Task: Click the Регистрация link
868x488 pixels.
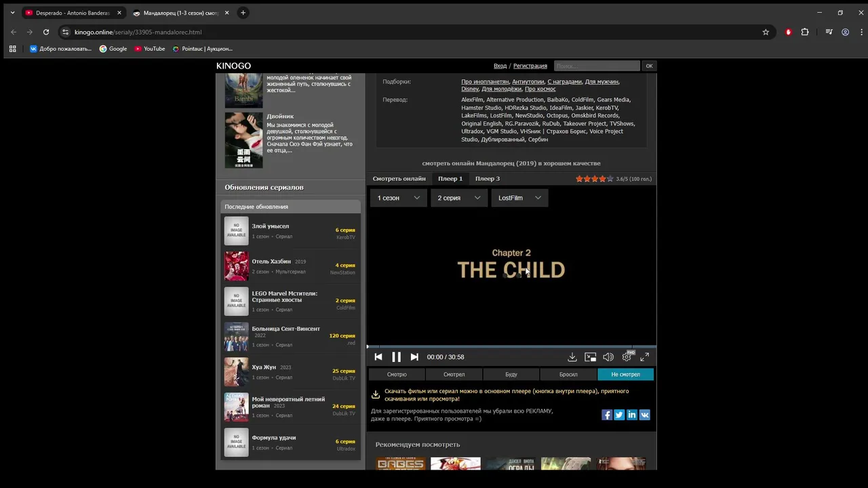Action: pos(530,66)
